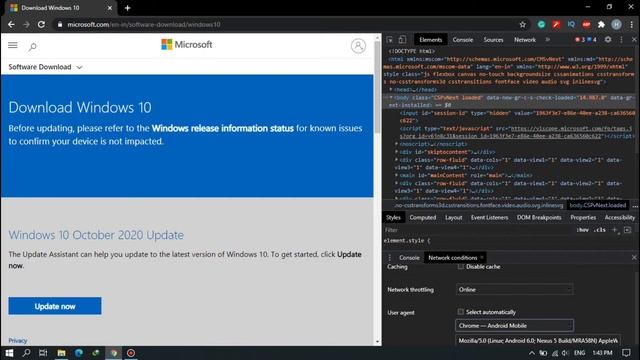The height and width of the screenshot is (360, 640).
Task: Expand the mainContent main node
Action: pyautogui.click(x=396, y=176)
